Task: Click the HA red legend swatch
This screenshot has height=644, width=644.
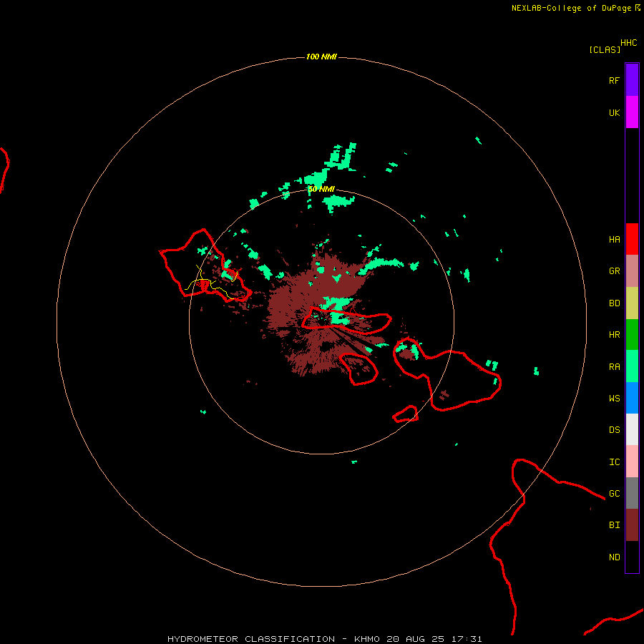Action: [632, 239]
